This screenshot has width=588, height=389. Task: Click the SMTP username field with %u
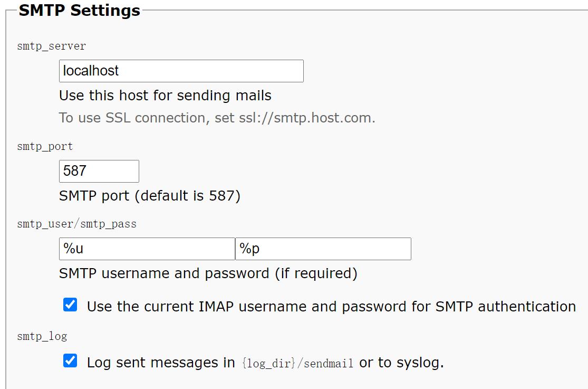[x=147, y=249]
